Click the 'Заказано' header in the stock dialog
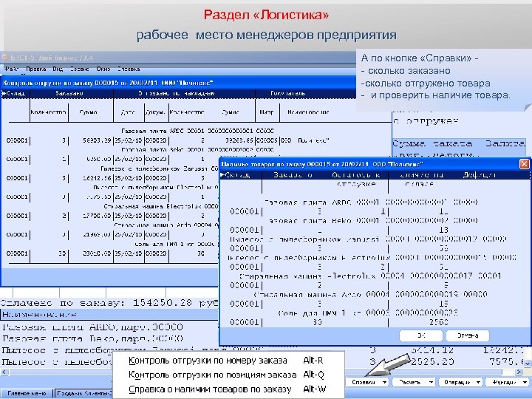The height and width of the screenshot is (399, 532). [x=293, y=175]
